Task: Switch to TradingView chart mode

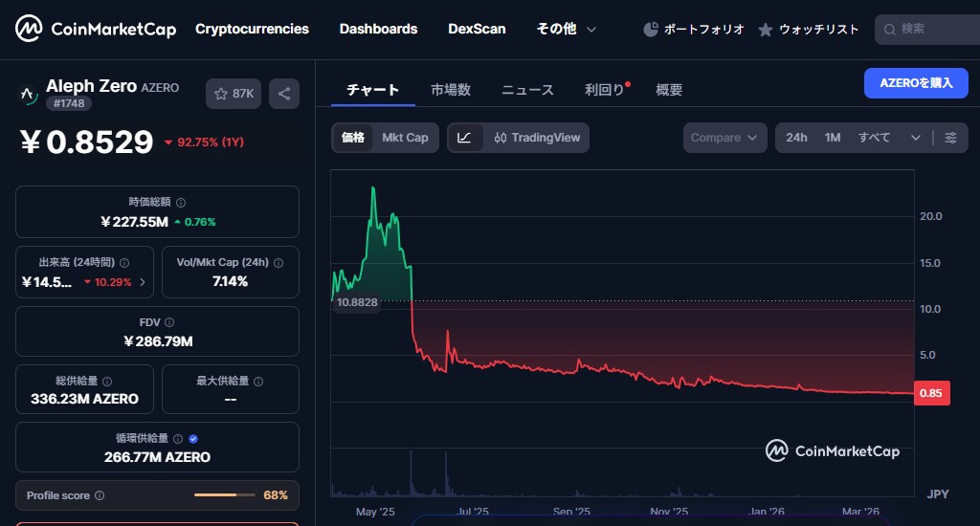Action: tap(537, 138)
